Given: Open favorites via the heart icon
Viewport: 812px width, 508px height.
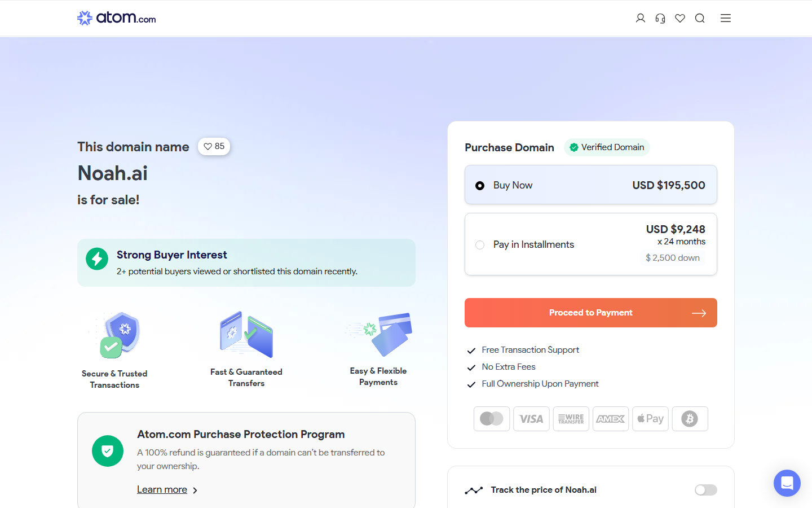Looking at the screenshot, I should pos(679,18).
